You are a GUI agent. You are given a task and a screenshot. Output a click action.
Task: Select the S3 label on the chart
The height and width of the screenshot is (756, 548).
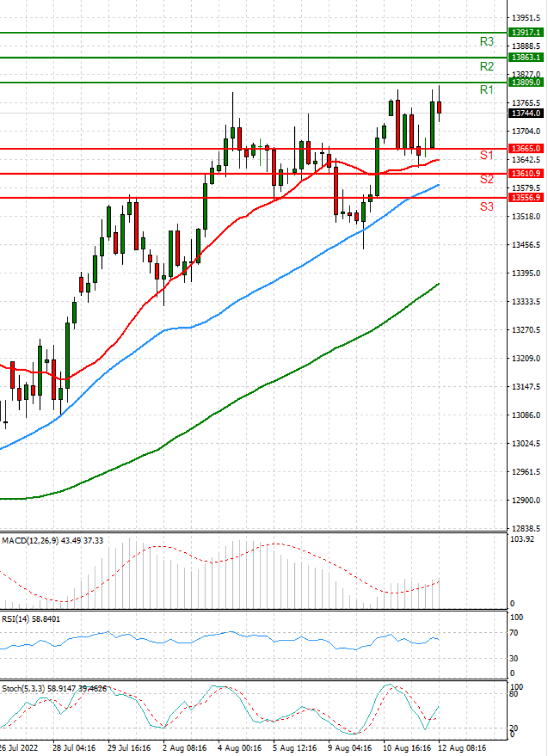(487, 207)
